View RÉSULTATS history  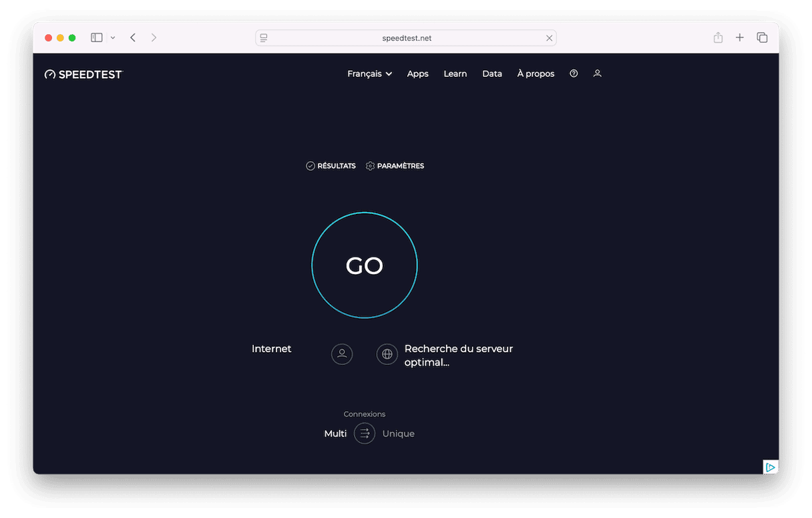331,166
